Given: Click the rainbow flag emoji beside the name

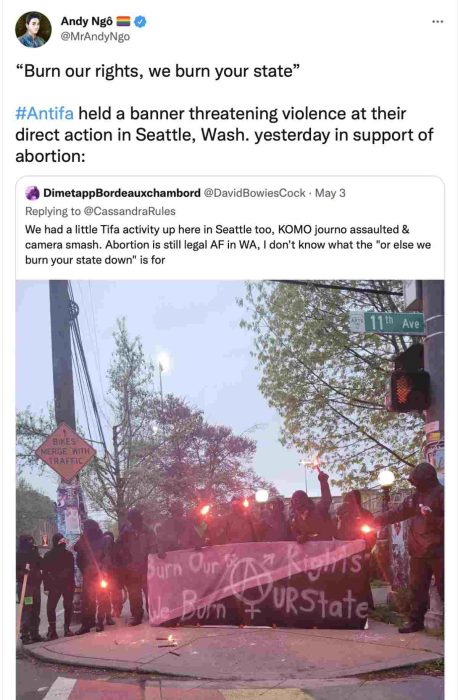Looking at the screenshot, I should pyautogui.click(x=123, y=21).
